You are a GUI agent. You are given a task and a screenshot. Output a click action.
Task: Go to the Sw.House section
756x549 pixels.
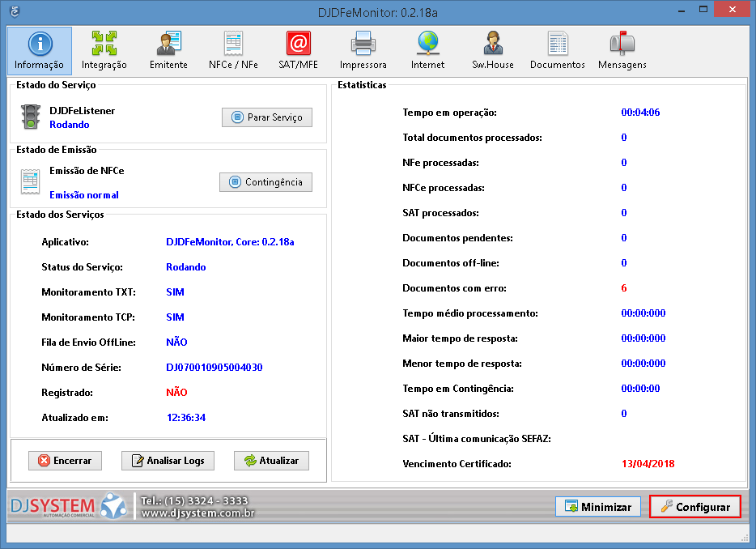tap(493, 51)
